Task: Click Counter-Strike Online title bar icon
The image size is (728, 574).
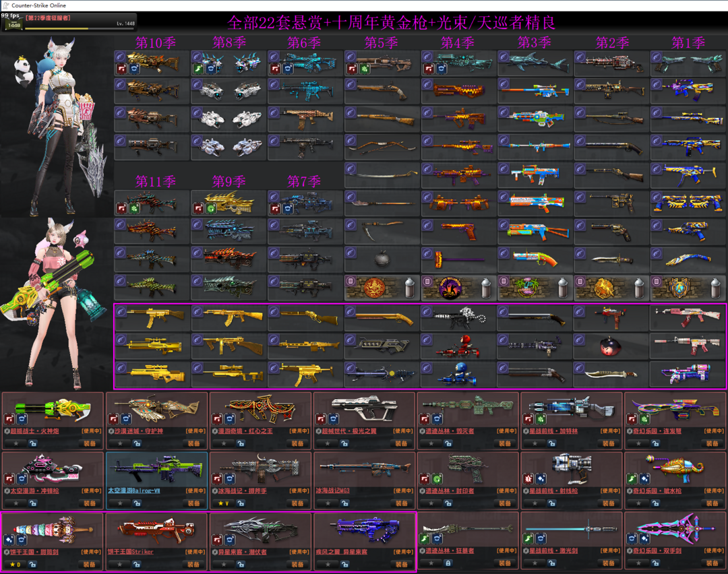Action: click(x=5, y=5)
